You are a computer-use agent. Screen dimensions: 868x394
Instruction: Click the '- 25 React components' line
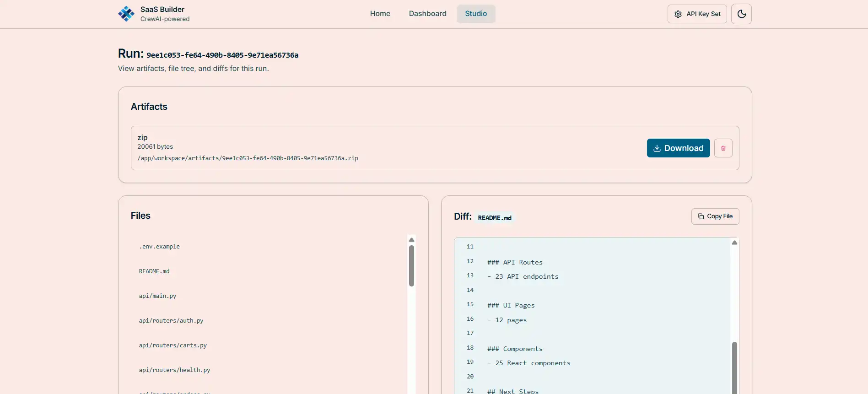click(529, 363)
